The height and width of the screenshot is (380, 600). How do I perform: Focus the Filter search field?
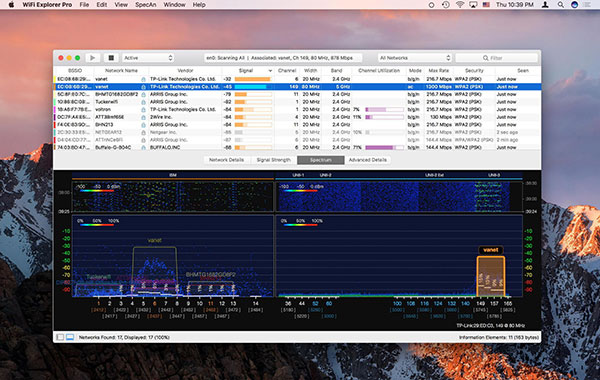coord(497,58)
